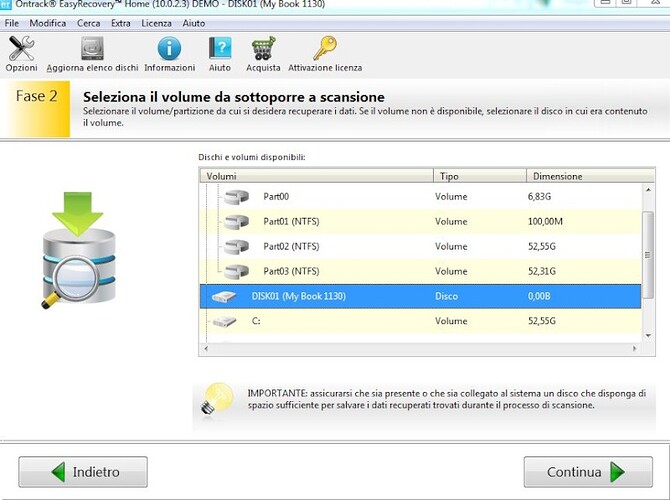Open the Aiuto menu in menu bar

pos(194,23)
